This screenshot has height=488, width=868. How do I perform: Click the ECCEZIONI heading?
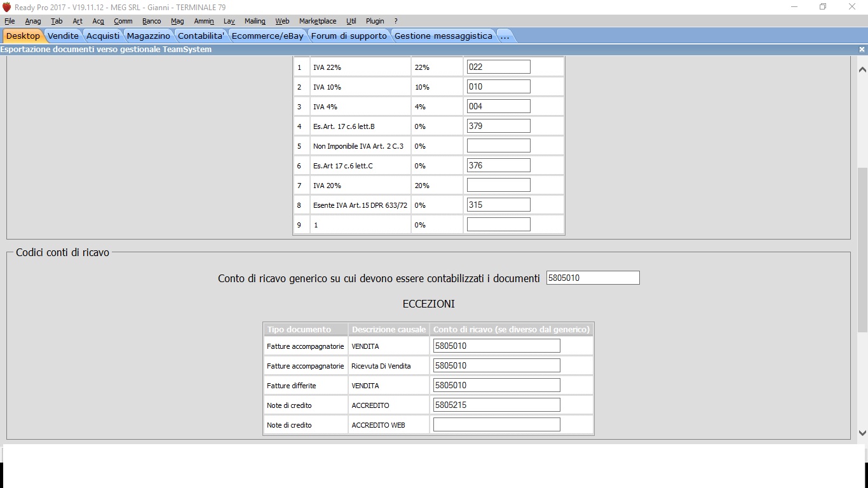(x=429, y=304)
